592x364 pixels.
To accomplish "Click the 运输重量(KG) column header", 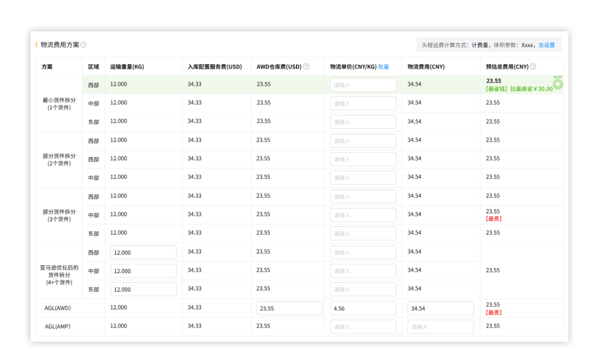I will [127, 67].
